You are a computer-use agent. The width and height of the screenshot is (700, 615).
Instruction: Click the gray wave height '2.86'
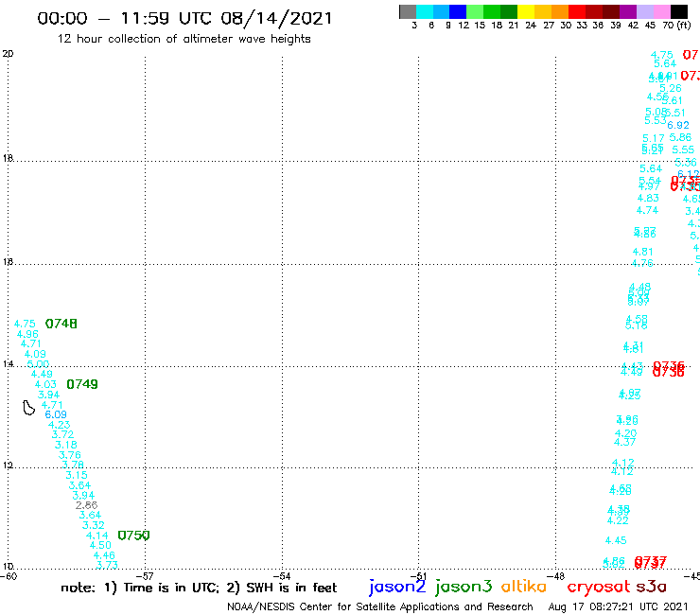[87, 505]
